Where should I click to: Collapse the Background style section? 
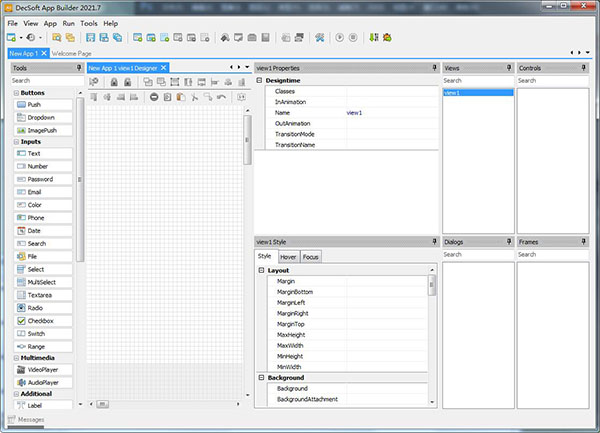[261, 378]
